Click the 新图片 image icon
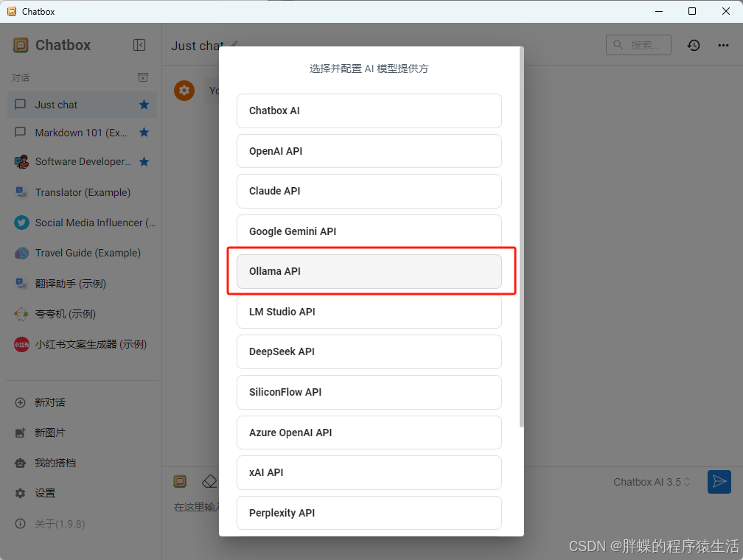 click(x=21, y=433)
